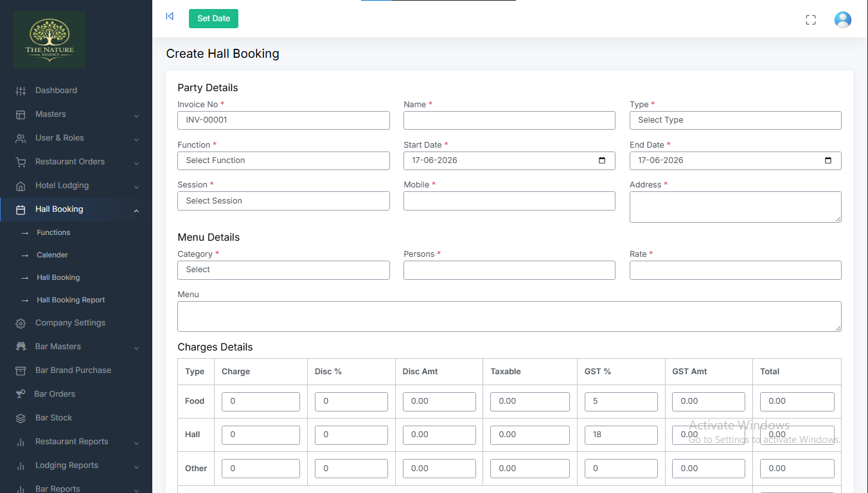
Task: Click the Bar Stock layers icon
Action: 21,419
